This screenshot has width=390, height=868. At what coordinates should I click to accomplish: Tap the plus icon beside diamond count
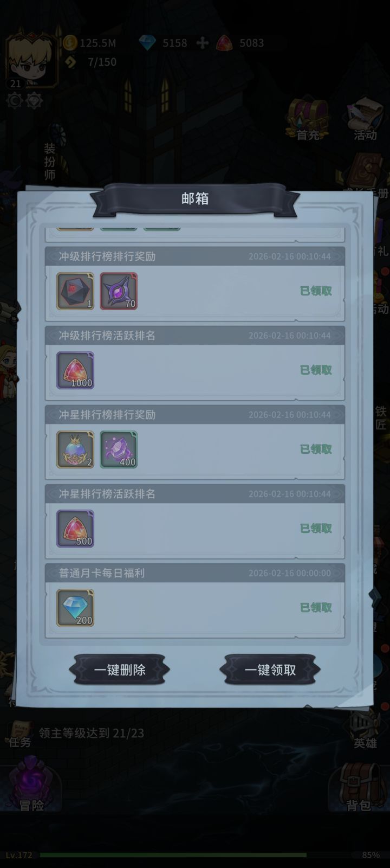(x=202, y=43)
